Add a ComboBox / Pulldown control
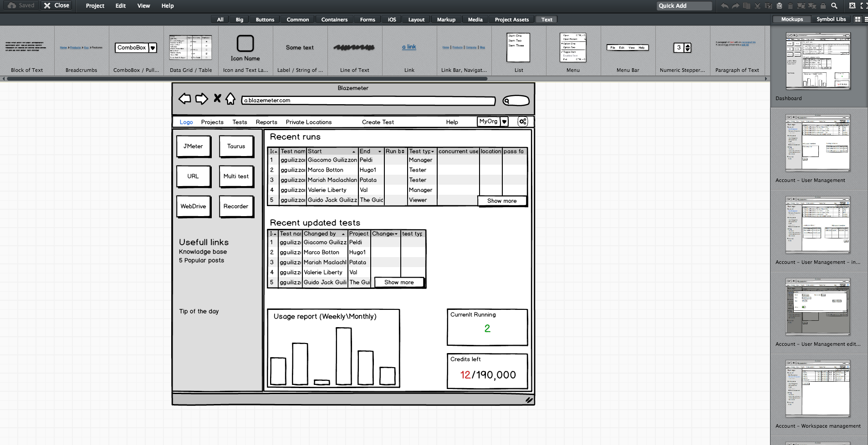 tap(136, 51)
